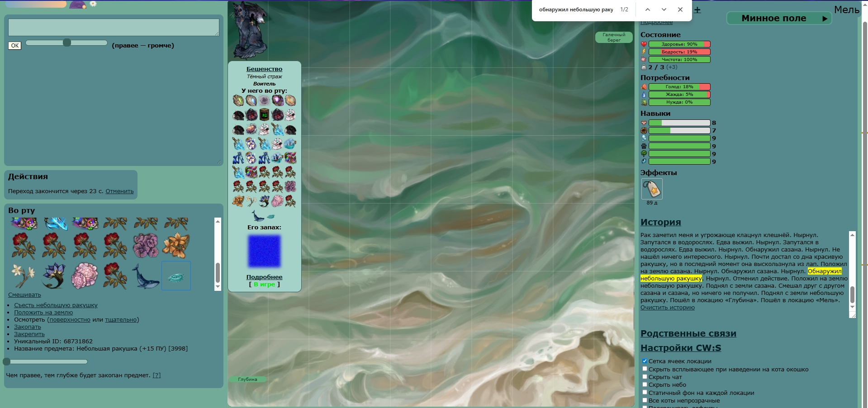Inspect the item поверхностно

(70, 320)
